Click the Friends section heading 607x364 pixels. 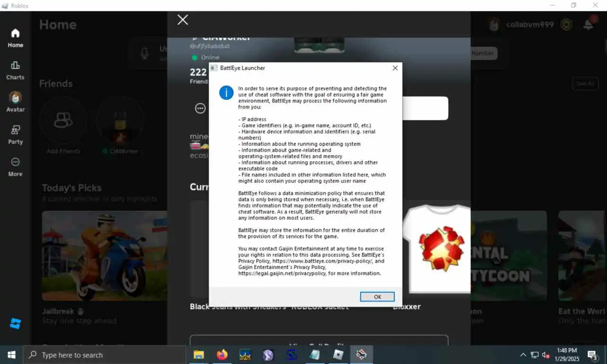(x=56, y=83)
